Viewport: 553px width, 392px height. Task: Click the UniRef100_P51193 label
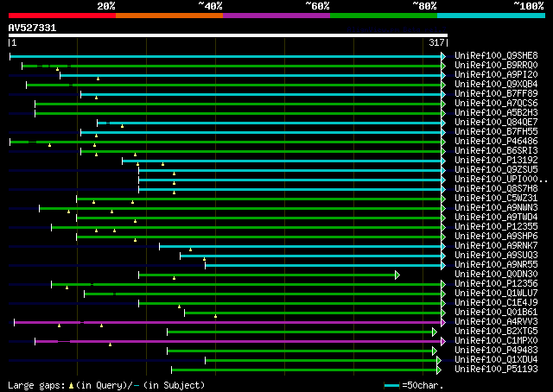click(x=496, y=370)
